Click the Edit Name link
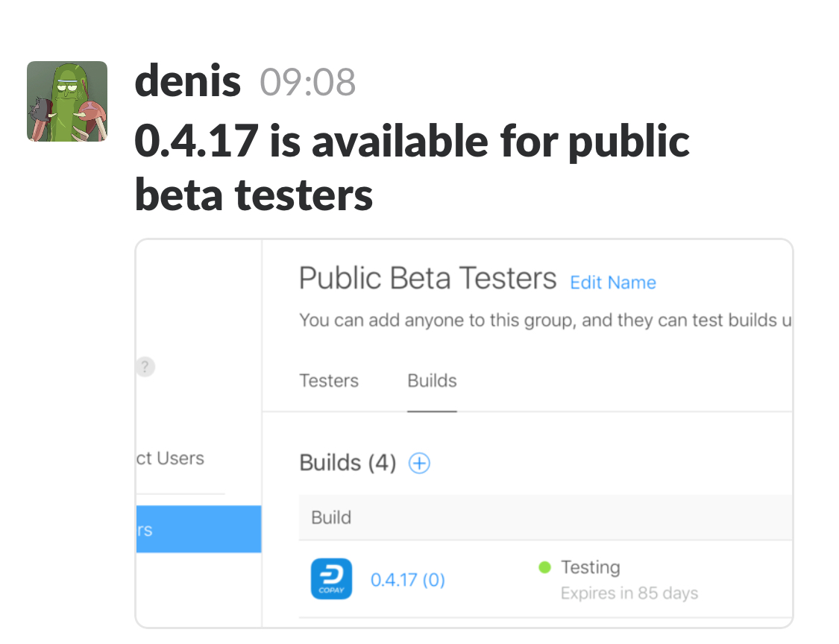Screen dimensions: 839x644 (613, 282)
